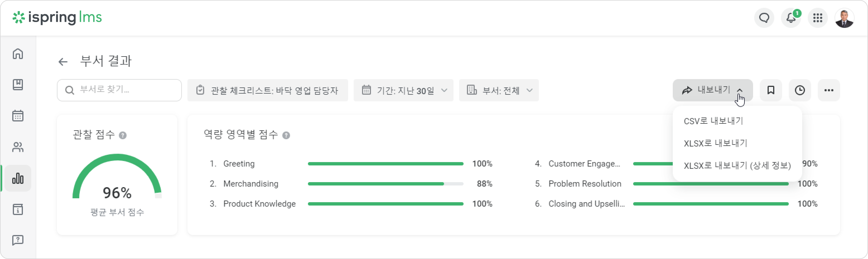Click the Closing and Upselling progress bar
Image resolution: width=868 pixels, height=259 pixels.
[x=711, y=204]
